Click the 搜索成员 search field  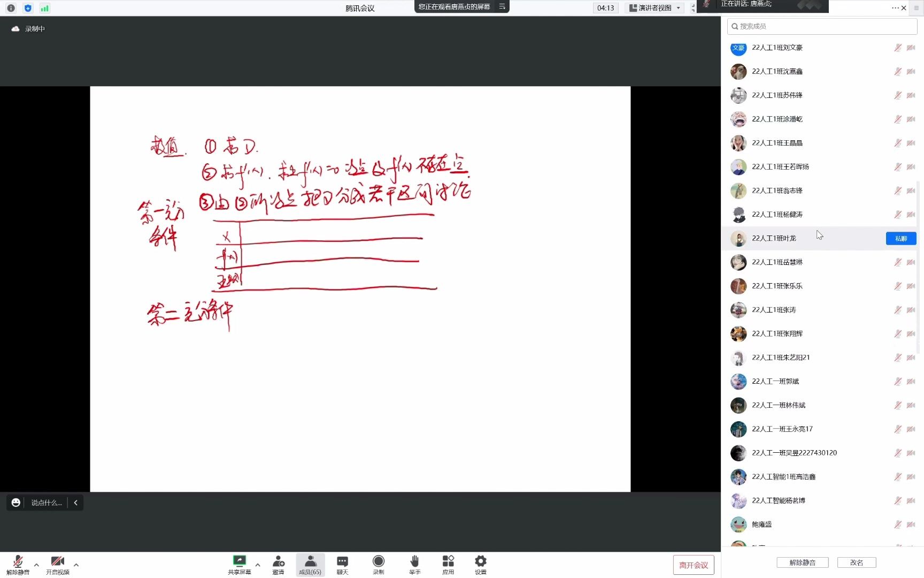click(822, 26)
